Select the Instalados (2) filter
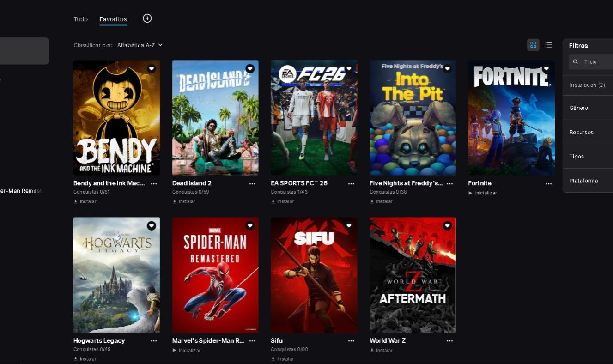Image resolution: width=613 pixels, height=364 pixels. pyautogui.click(x=588, y=85)
